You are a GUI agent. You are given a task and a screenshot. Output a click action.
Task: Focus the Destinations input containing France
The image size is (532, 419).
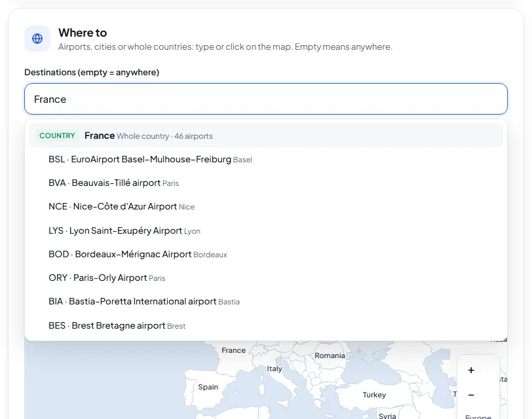tap(266, 99)
